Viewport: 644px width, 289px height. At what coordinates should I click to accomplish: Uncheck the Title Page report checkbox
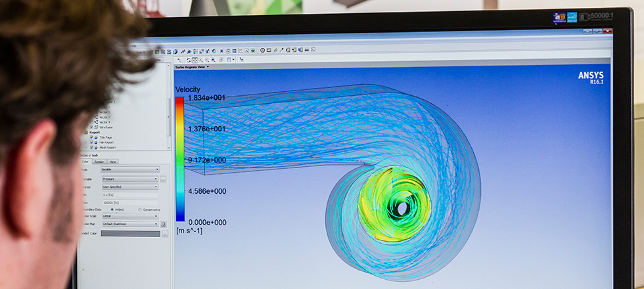[91, 137]
